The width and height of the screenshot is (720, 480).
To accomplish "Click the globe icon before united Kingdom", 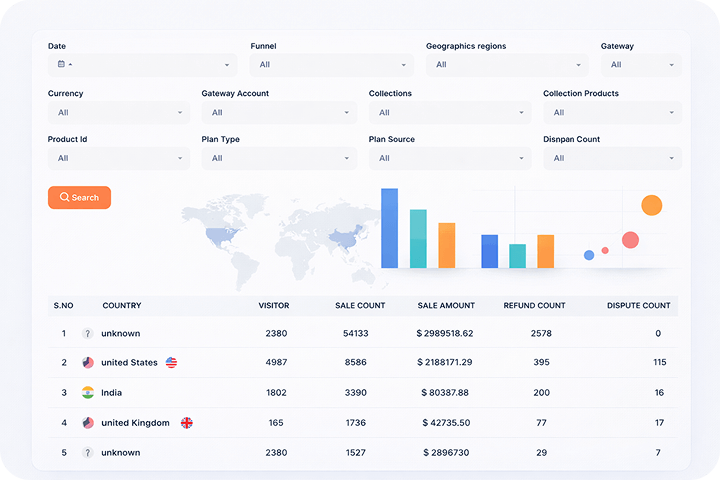I will (x=88, y=423).
